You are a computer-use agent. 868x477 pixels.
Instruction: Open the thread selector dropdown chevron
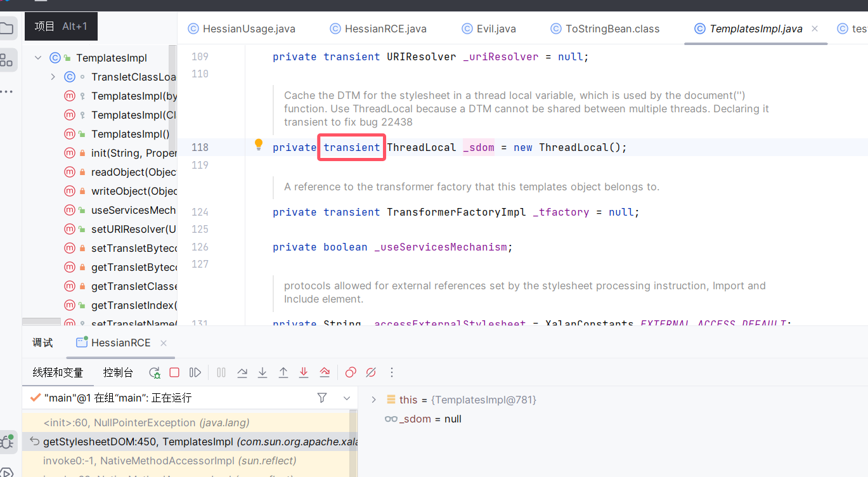pyautogui.click(x=347, y=398)
